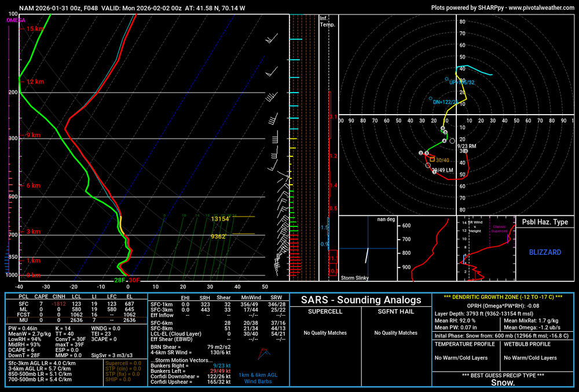
Task: Select the SUPERCELL analog column header
Action: click(x=325, y=312)
